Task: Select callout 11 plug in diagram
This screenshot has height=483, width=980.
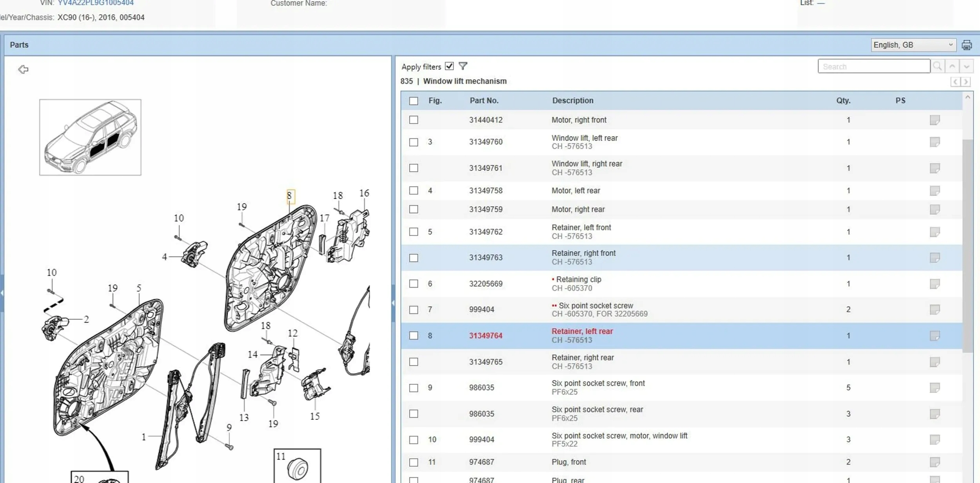Action: 281,456
